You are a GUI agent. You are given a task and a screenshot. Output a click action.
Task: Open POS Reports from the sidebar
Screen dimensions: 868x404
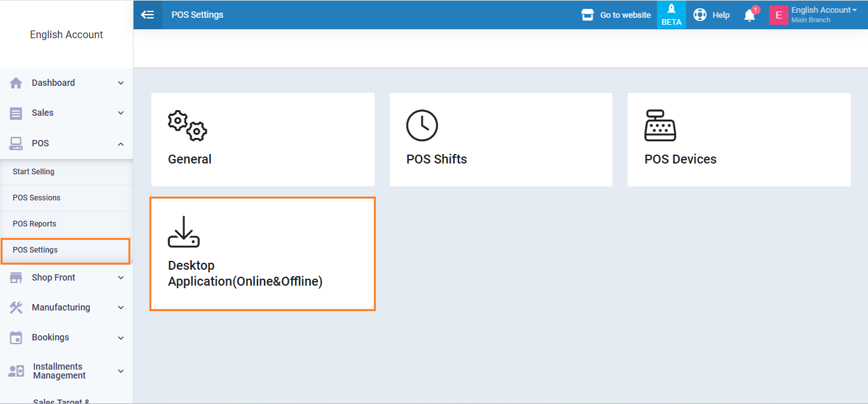tap(34, 224)
